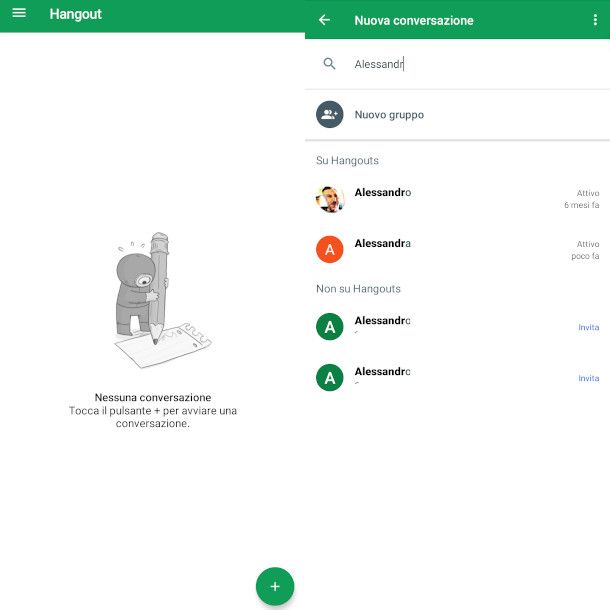Focus the search field containing Alessandr
This screenshot has width=610, height=610.
coord(458,64)
